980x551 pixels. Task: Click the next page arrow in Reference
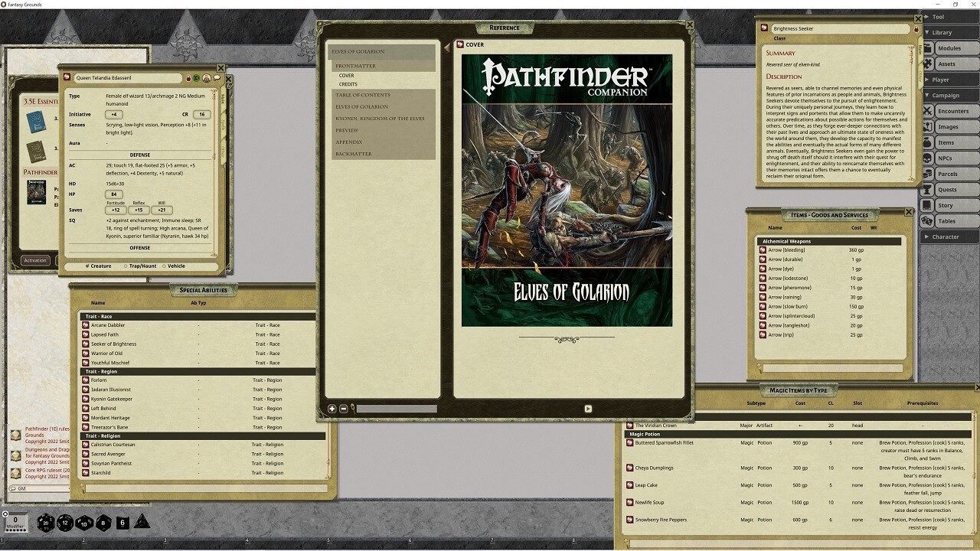tap(588, 409)
